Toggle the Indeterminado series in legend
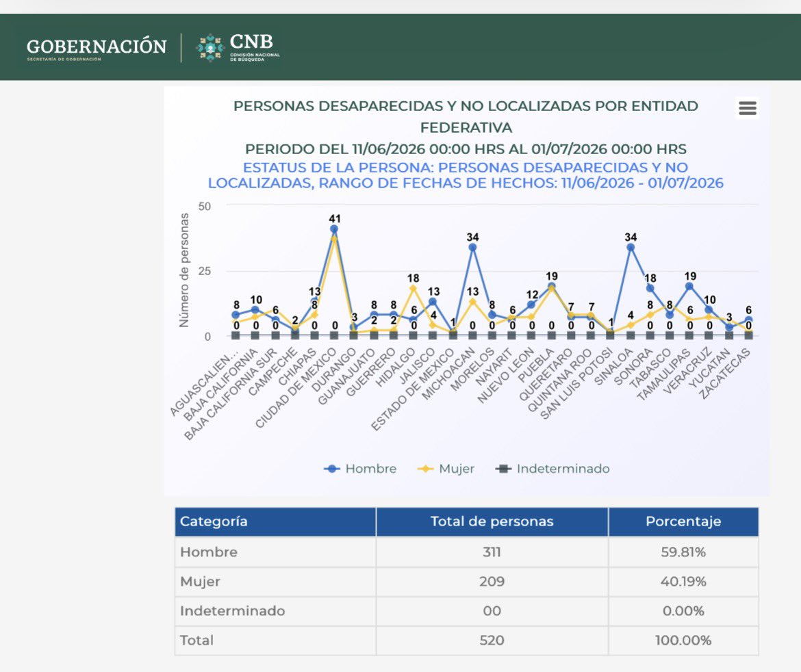801x672 pixels. point(552,469)
